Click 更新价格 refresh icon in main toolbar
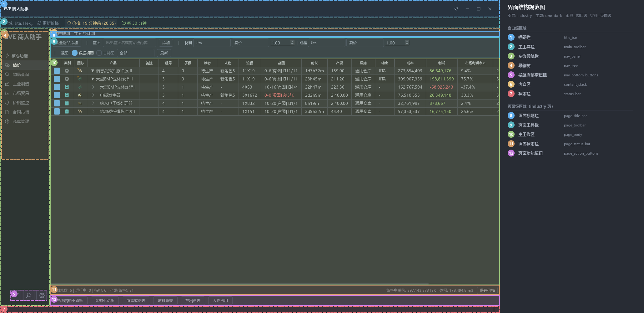Screen dimensions: 644x313 pos(39,23)
